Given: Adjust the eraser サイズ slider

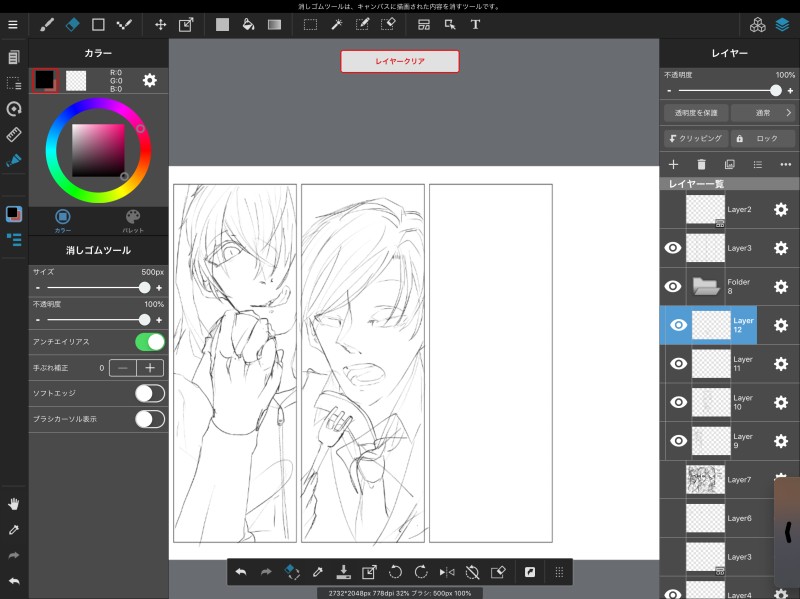Looking at the screenshot, I should pyautogui.click(x=97, y=288).
